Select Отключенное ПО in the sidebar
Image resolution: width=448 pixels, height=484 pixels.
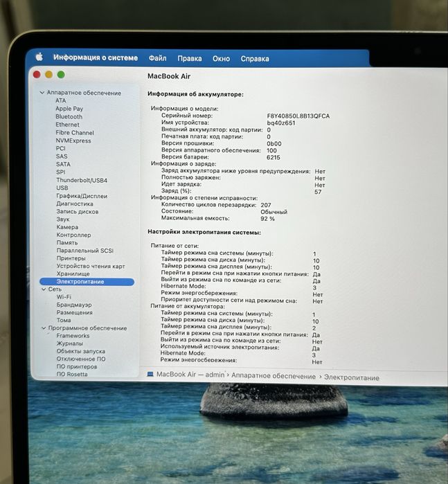(x=81, y=359)
